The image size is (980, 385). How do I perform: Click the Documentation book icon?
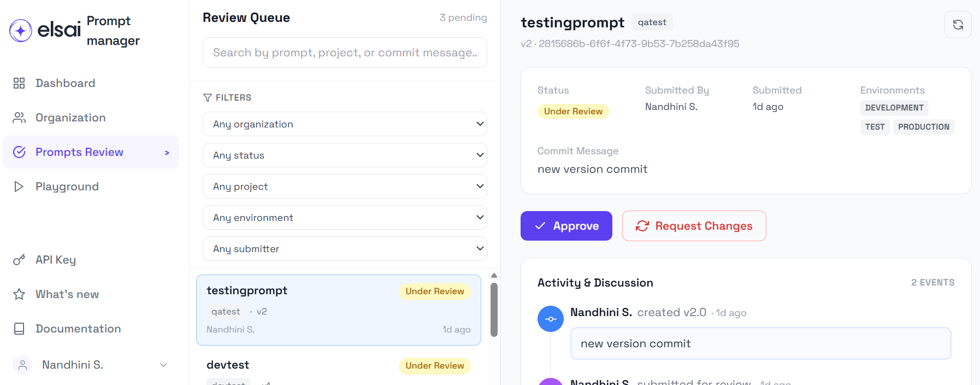pos(19,329)
